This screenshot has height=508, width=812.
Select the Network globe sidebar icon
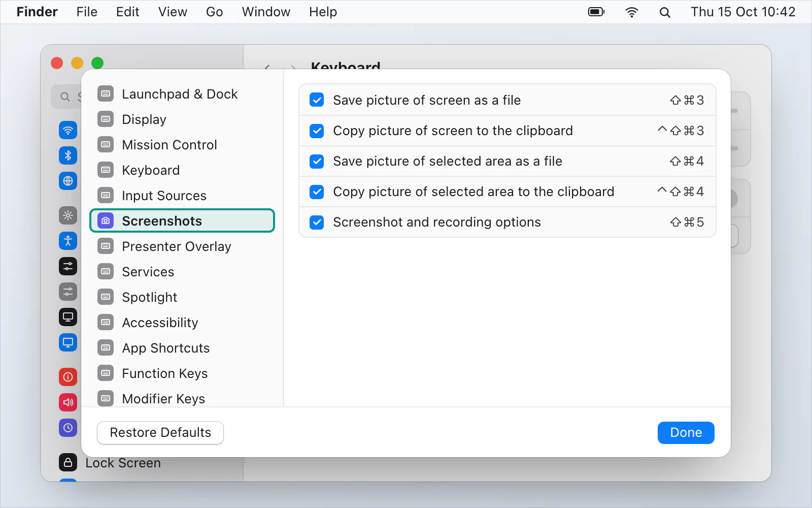coord(68,181)
